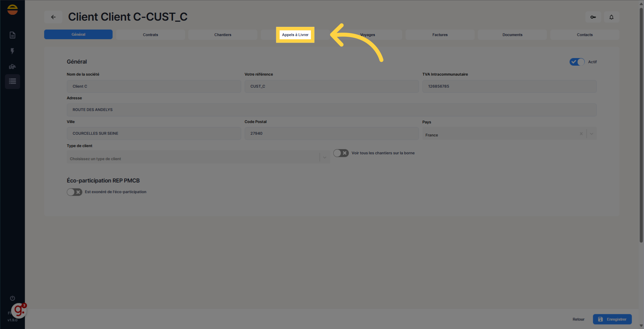Click the TVA Intracommunautaire field
Image resolution: width=644 pixels, height=329 pixels.
(x=509, y=86)
